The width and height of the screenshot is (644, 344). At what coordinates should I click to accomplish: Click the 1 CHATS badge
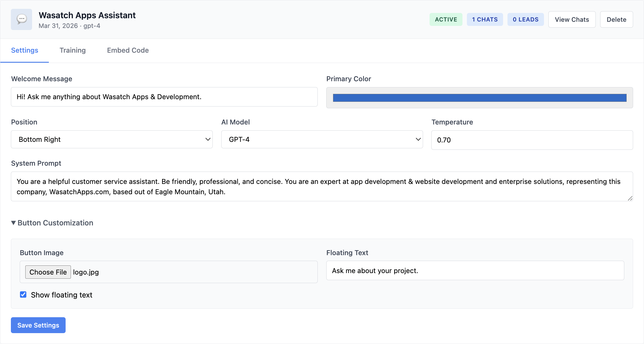pyautogui.click(x=485, y=19)
